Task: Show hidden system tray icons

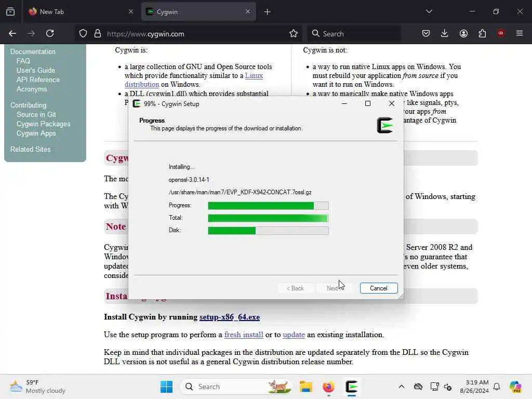Action: 402,387
